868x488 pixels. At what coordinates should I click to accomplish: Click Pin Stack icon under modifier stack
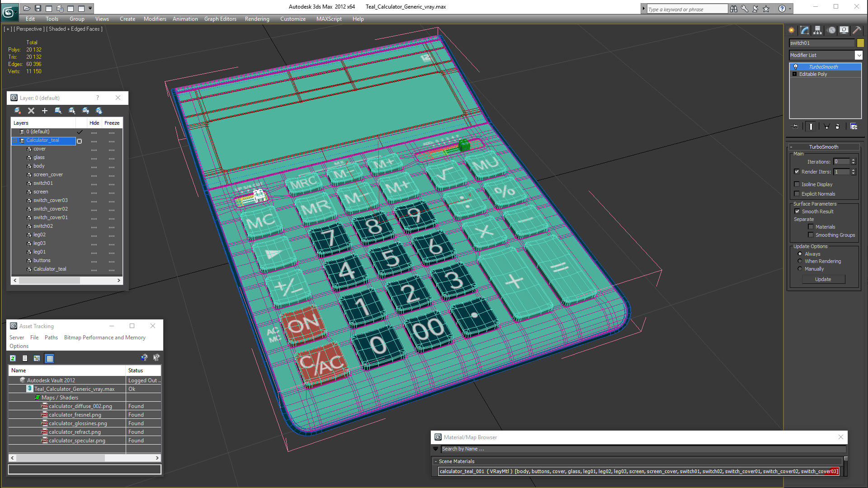click(796, 127)
